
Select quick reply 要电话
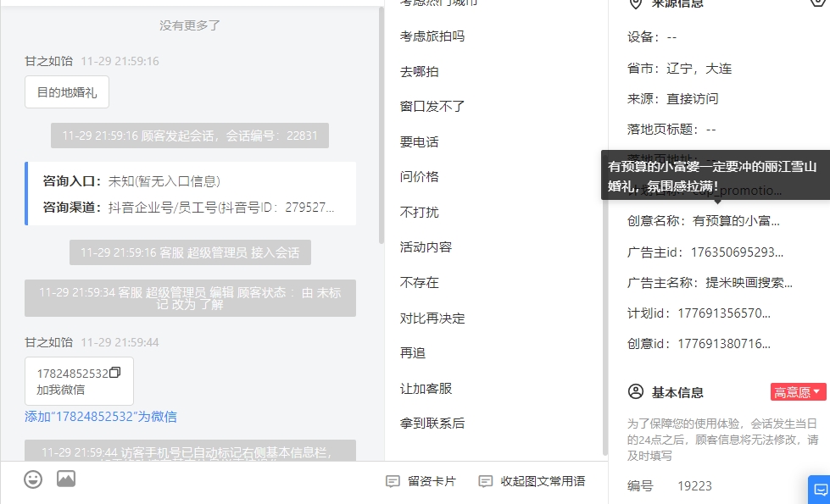pos(419,141)
